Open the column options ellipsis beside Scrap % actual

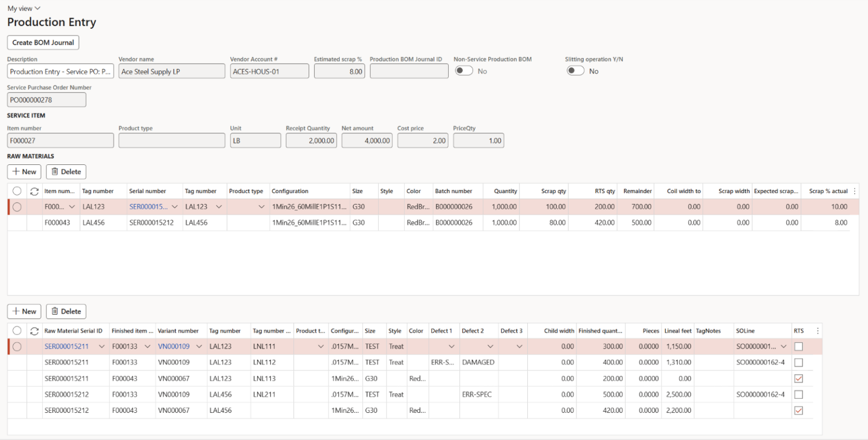[x=855, y=191]
